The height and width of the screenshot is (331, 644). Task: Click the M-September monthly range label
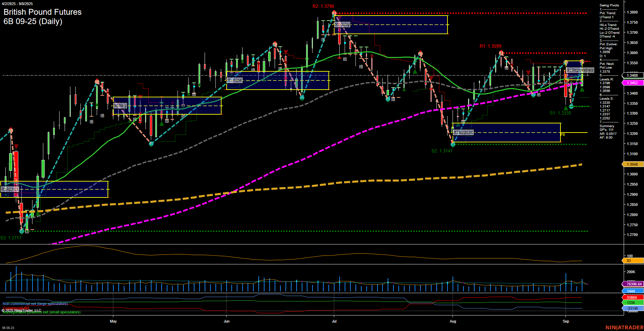(x=579, y=70)
